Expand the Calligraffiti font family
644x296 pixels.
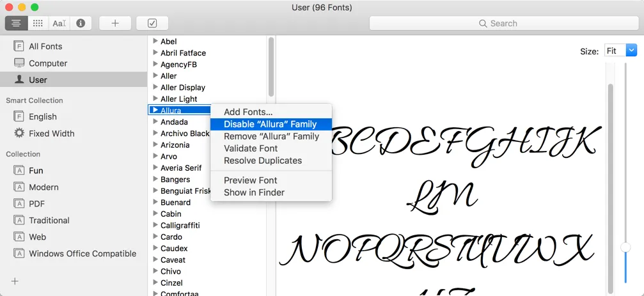(x=155, y=225)
